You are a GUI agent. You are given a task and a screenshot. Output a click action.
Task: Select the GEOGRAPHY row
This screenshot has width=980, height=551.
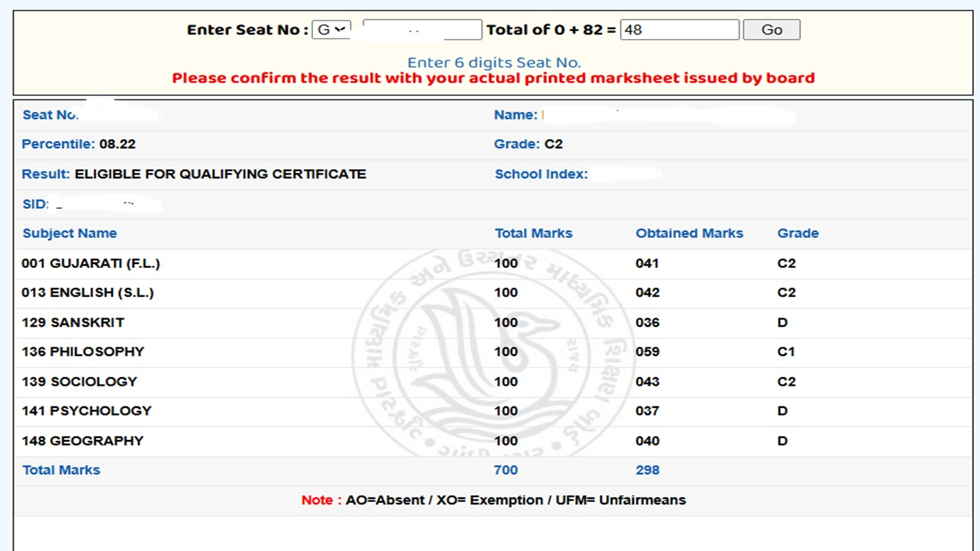82,440
